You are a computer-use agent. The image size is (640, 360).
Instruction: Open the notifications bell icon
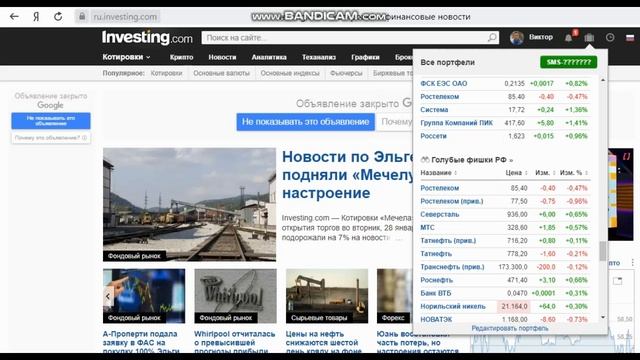[569, 38]
